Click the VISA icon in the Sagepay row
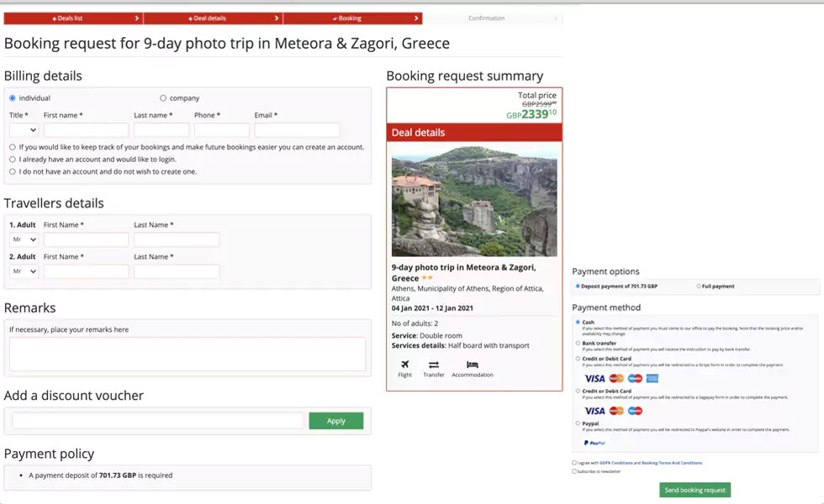The image size is (824, 504). tap(594, 410)
